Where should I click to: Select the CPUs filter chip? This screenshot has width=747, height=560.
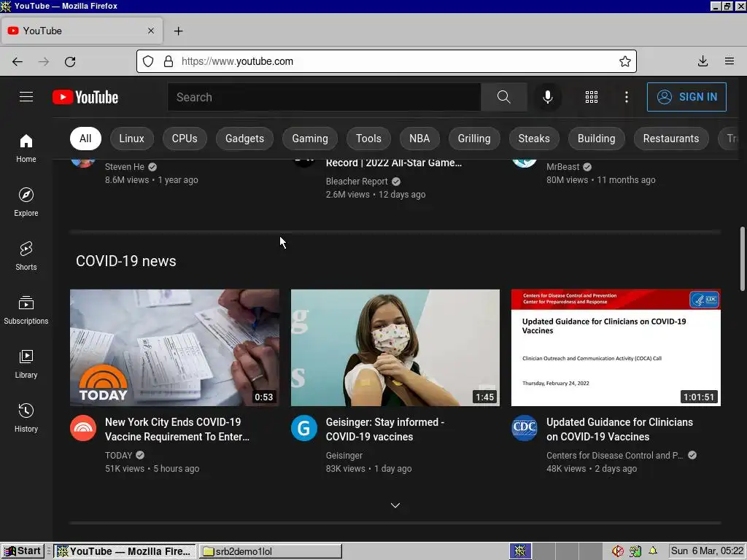tap(185, 139)
